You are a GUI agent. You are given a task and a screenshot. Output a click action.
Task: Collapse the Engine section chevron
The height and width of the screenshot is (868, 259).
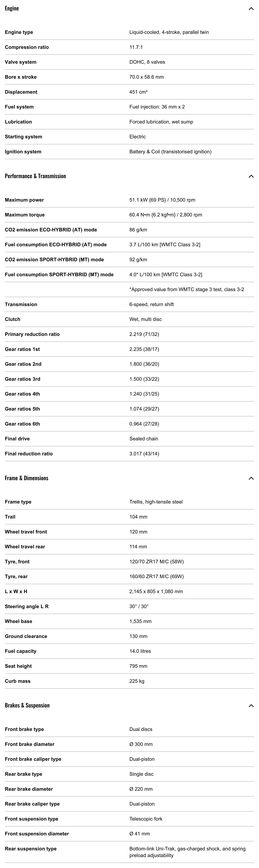[251, 9]
